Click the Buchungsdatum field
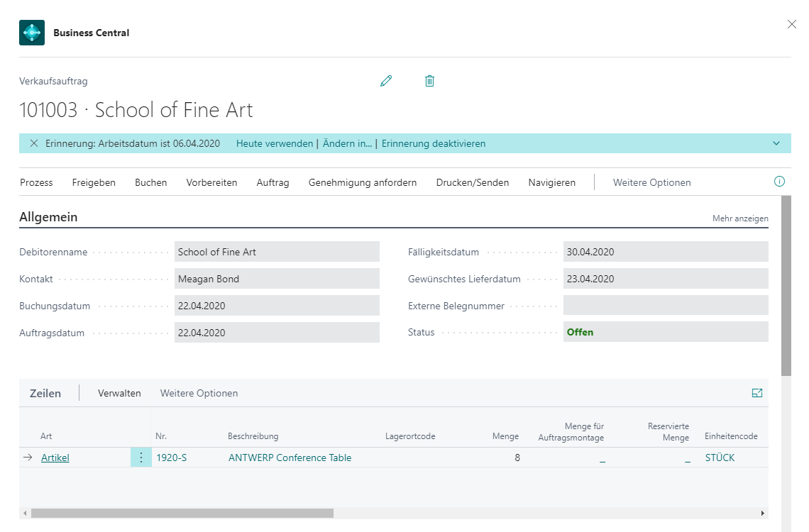This screenshot has height=532, width=809. 277,306
